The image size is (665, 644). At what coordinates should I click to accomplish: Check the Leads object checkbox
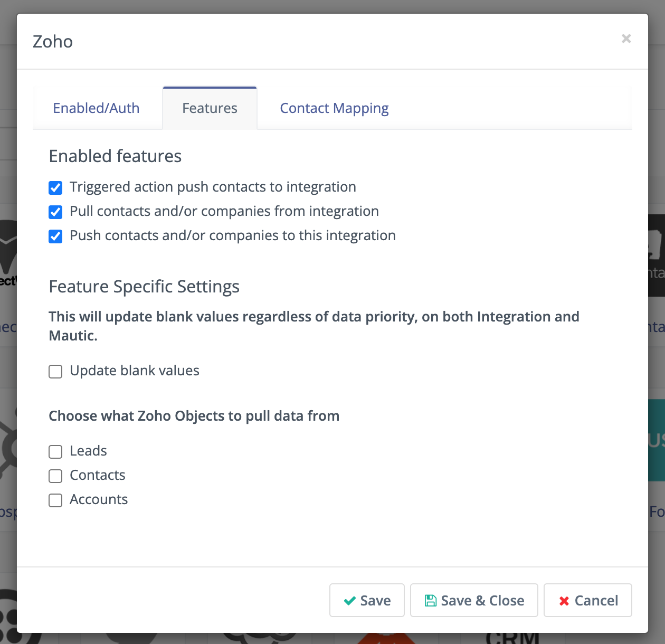55,452
